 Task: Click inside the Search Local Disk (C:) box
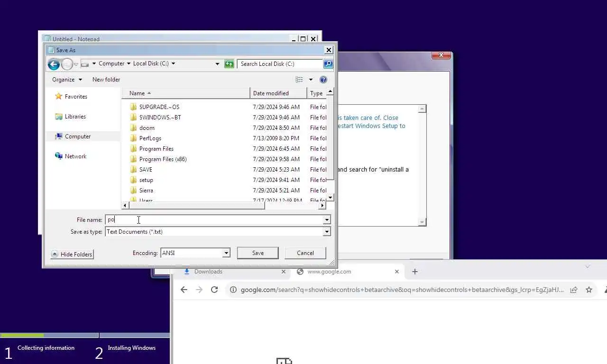(x=280, y=64)
